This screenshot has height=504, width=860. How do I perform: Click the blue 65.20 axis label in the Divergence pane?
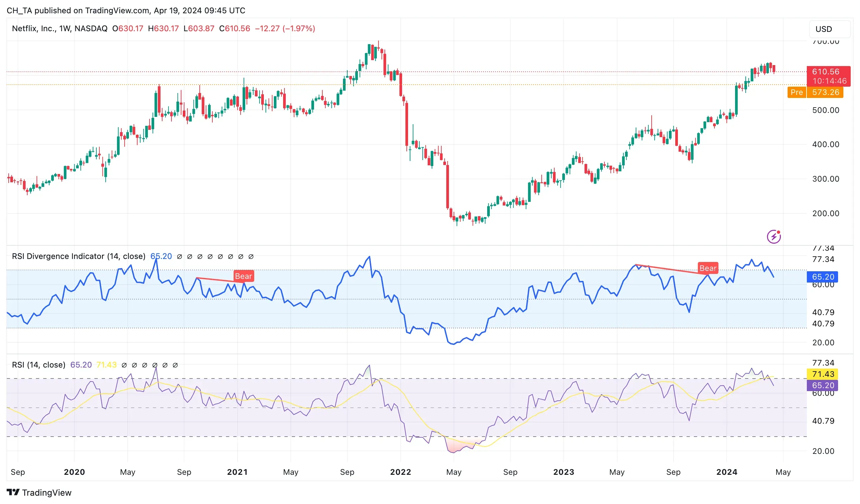coord(822,277)
